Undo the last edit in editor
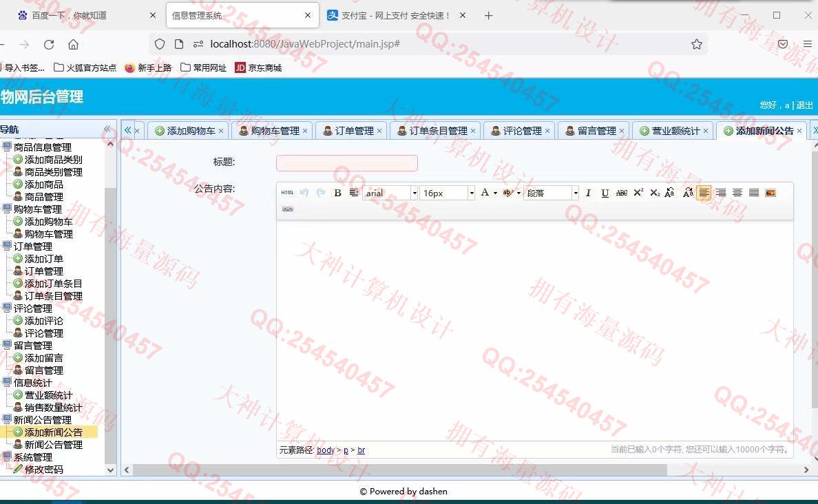 click(x=304, y=193)
